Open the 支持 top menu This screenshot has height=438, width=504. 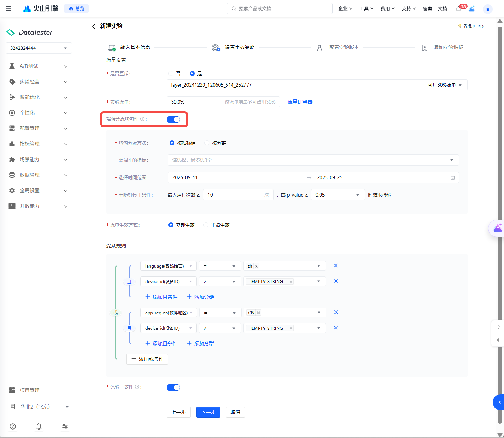click(409, 8)
